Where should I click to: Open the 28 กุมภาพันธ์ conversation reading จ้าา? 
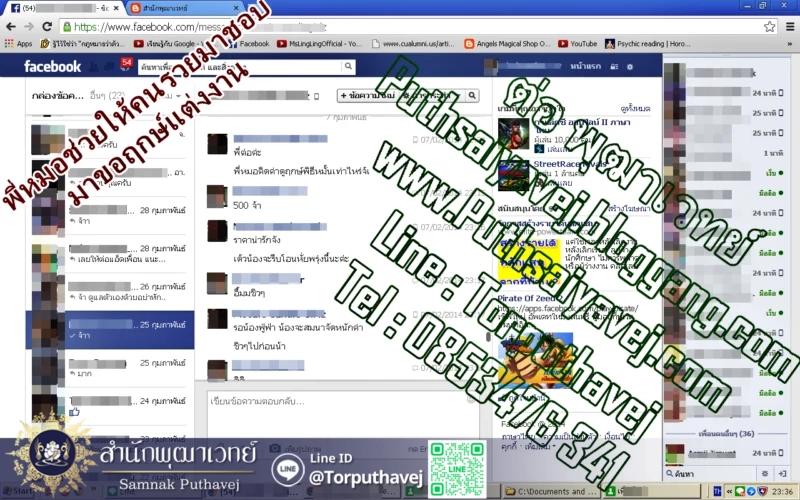click(x=110, y=215)
